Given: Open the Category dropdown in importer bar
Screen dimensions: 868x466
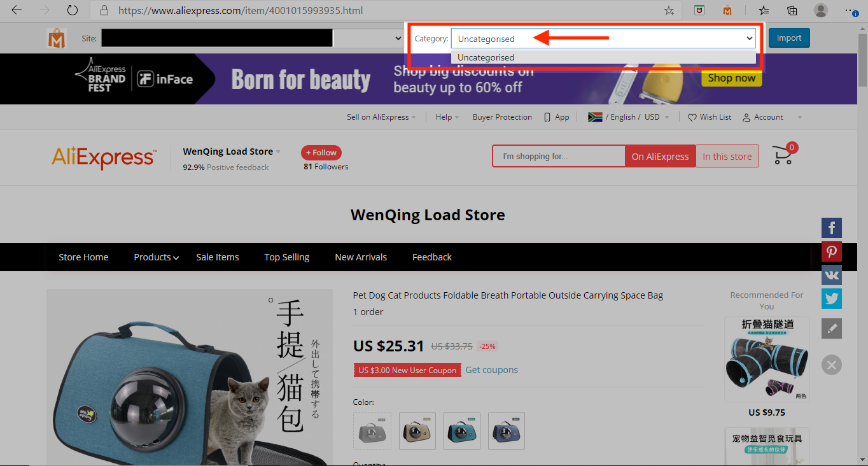Looking at the screenshot, I should point(603,38).
